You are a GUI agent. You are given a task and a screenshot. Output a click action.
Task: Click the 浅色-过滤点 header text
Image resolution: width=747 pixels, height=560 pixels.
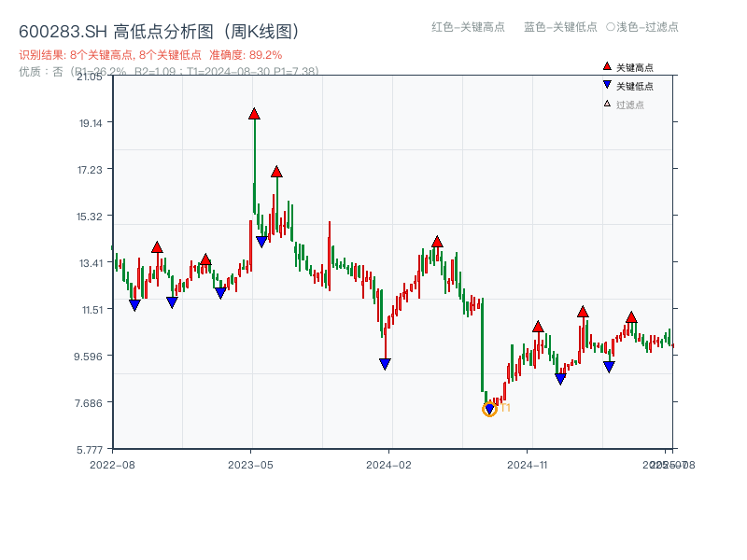point(647,27)
